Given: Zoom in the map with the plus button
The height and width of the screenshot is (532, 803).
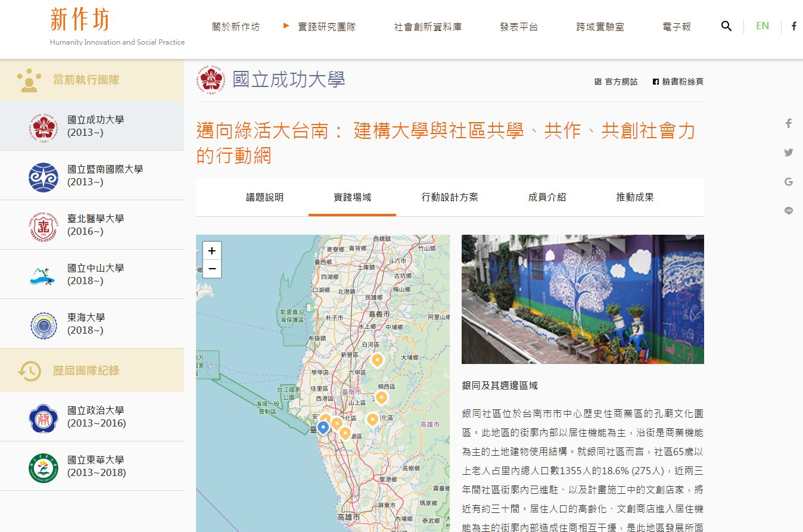Looking at the screenshot, I should (x=211, y=251).
